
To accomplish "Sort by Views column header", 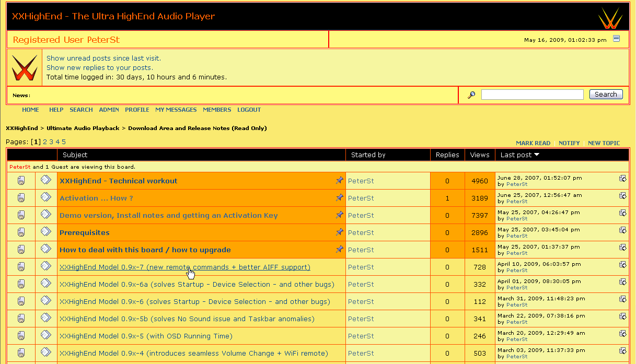I will (x=480, y=155).
